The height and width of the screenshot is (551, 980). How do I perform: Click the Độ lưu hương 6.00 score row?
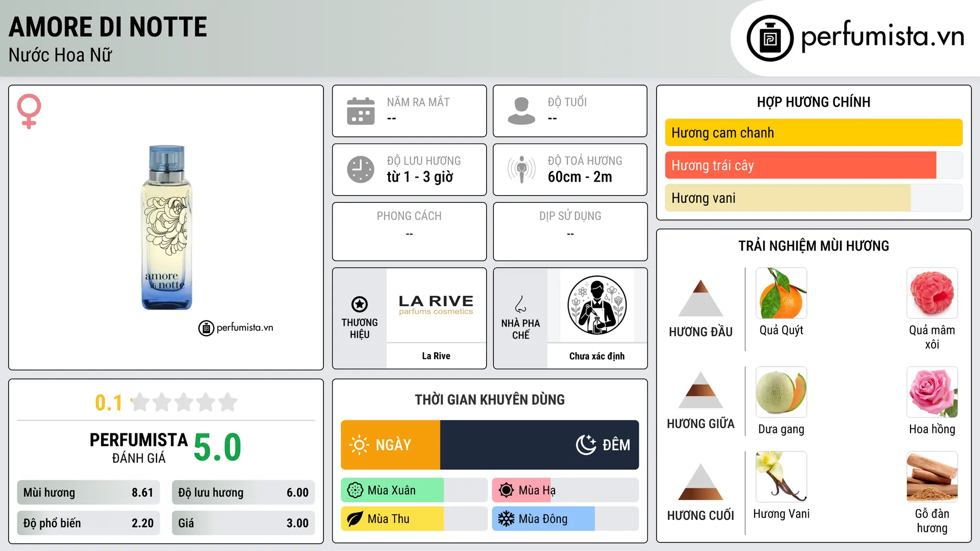coord(244,493)
